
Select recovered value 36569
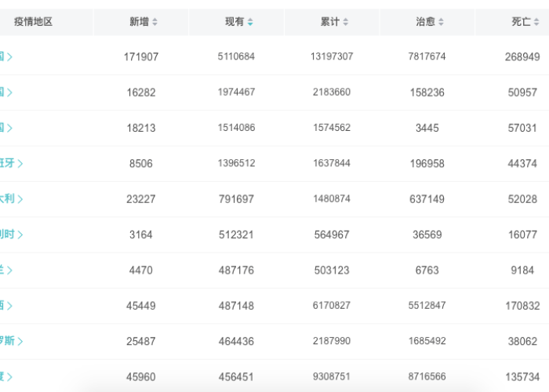(x=427, y=234)
